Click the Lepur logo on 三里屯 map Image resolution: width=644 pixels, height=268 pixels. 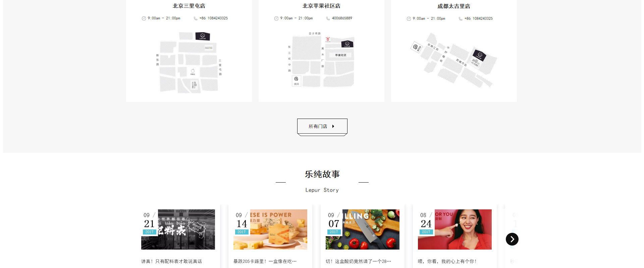pos(203,36)
